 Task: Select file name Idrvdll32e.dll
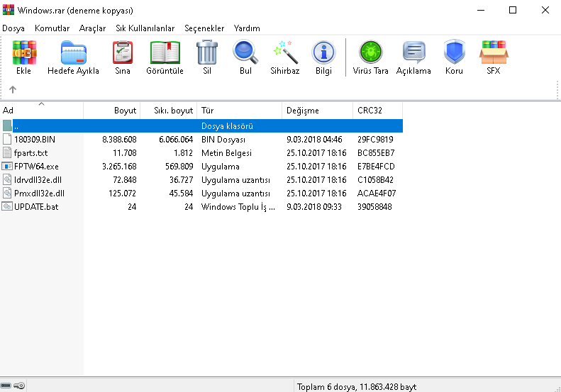pyautogui.click(x=38, y=179)
